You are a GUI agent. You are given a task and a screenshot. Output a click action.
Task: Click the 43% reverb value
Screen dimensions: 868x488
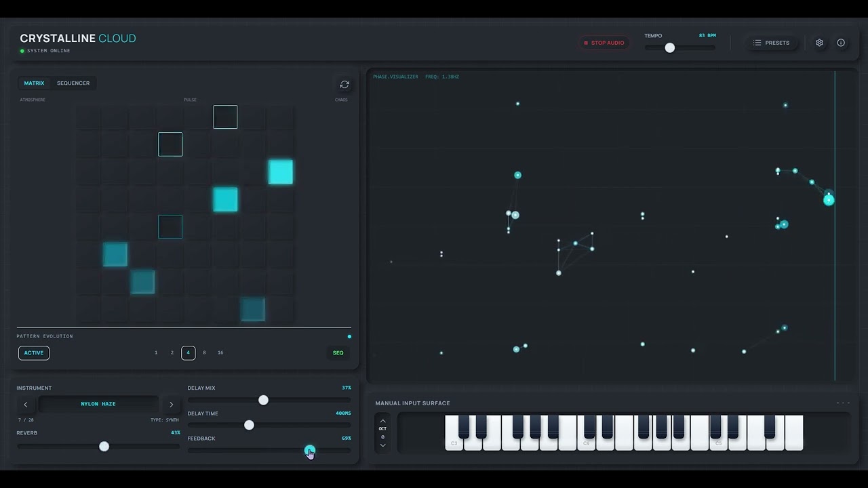pyautogui.click(x=176, y=432)
